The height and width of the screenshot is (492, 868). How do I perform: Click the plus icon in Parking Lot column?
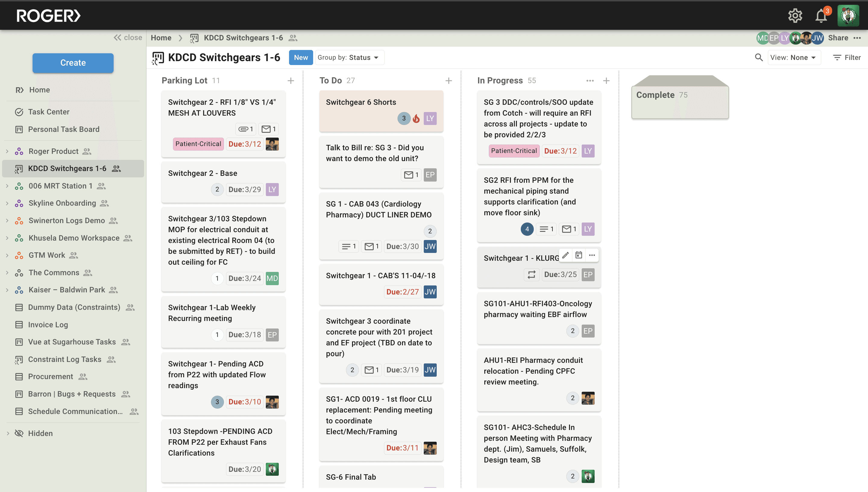[291, 81]
